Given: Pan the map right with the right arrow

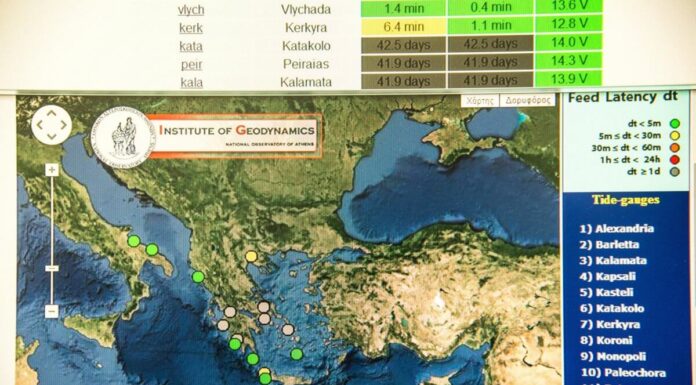Looking at the screenshot, I should [x=63, y=125].
